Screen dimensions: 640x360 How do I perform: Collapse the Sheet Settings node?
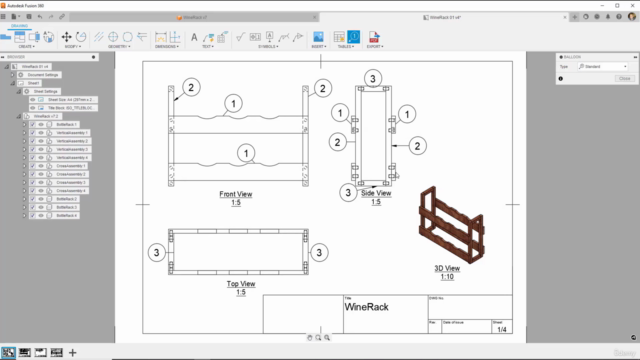coord(18,91)
